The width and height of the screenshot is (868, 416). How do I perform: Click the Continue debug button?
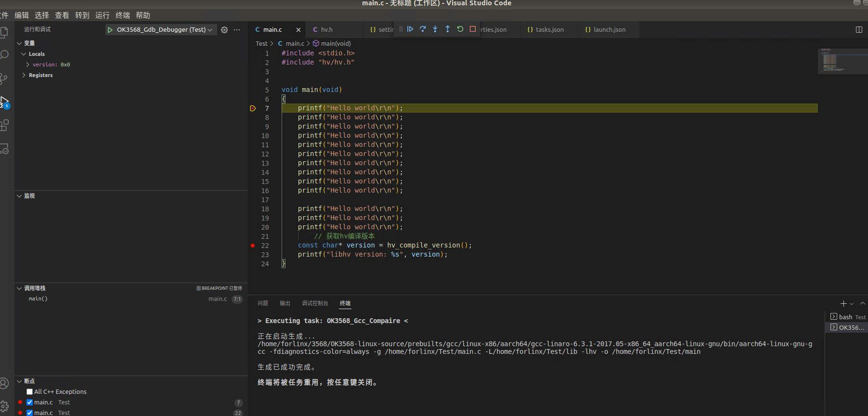[x=410, y=29]
